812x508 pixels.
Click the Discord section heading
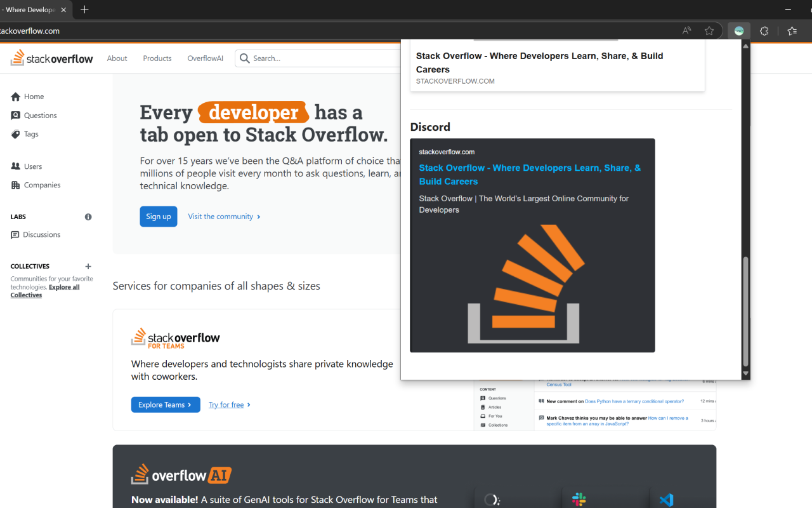pyautogui.click(x=430, y=127)
